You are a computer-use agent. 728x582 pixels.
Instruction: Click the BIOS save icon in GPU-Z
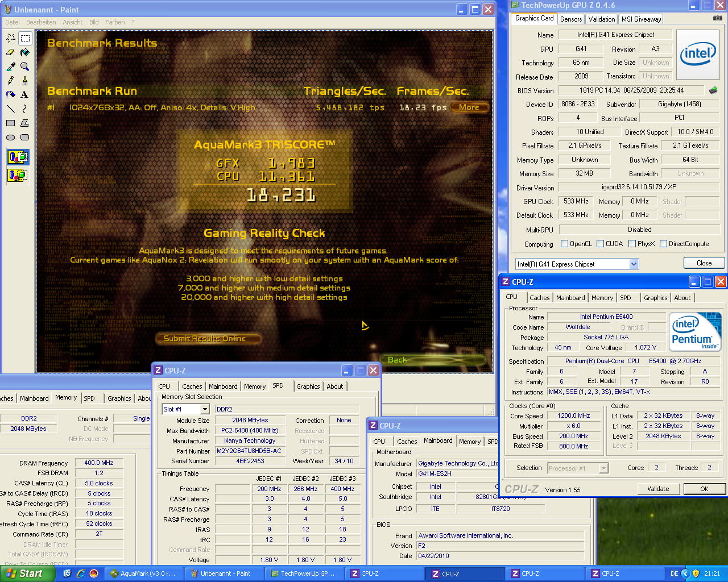point(713,90)
